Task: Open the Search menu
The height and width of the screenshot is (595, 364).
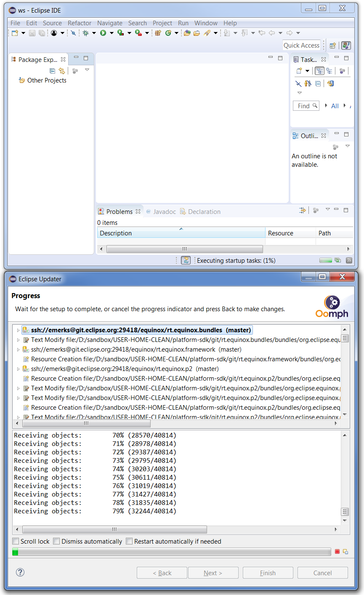Action: (138, 23)
